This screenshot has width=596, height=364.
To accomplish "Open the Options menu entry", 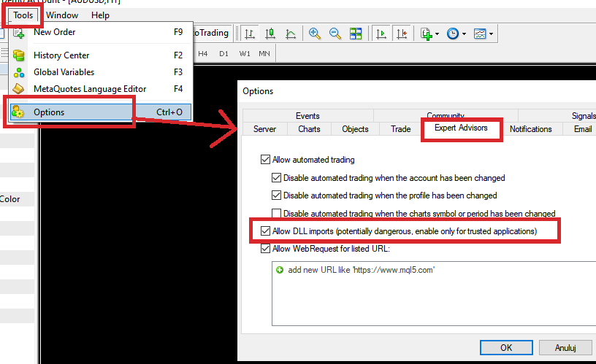I will click(x=49, y=112).
